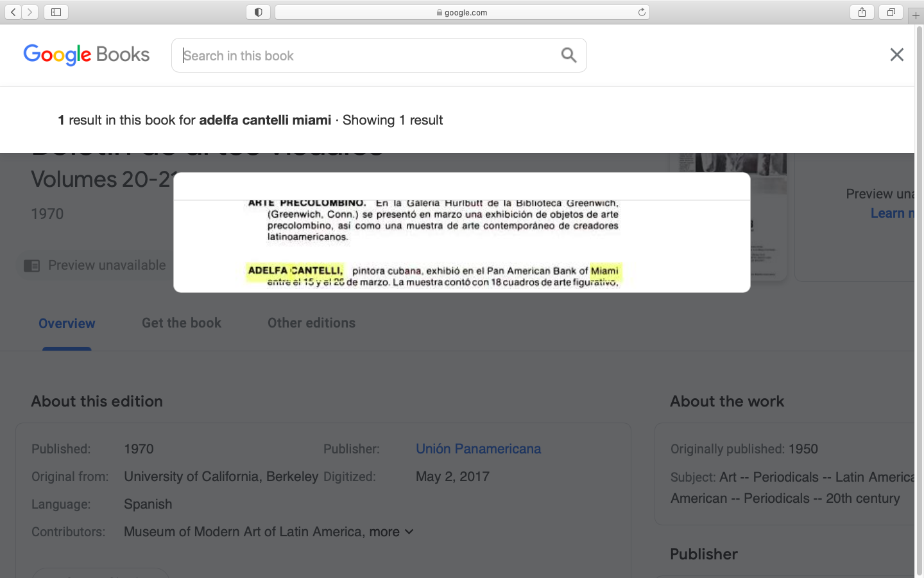The image size is (924, 578).
Task: Click the 'About the work' heading
Action: (727, 401)
